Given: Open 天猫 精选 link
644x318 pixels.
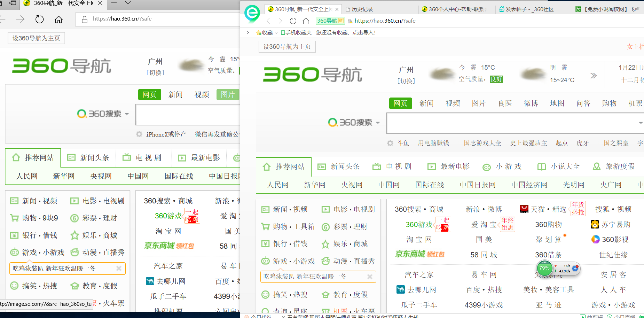Looking at the screenshot, I should pos(543,209).
